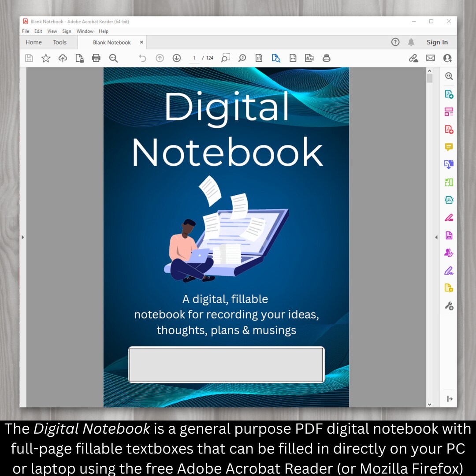
Task: Switch to the Tools tab
Action: [59, 42]
